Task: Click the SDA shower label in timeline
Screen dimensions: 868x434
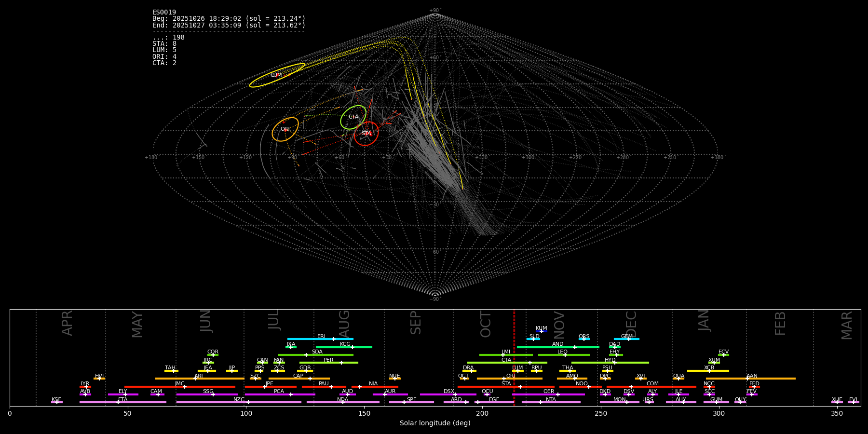Action: point(317,352)
